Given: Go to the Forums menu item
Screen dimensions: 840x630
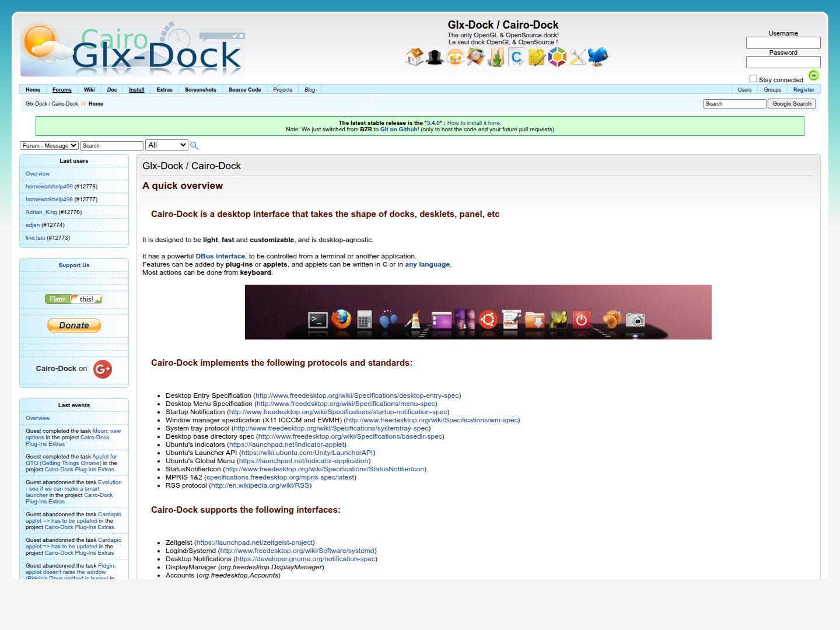Looking at the screenshot, I should (x=62, y=90).
